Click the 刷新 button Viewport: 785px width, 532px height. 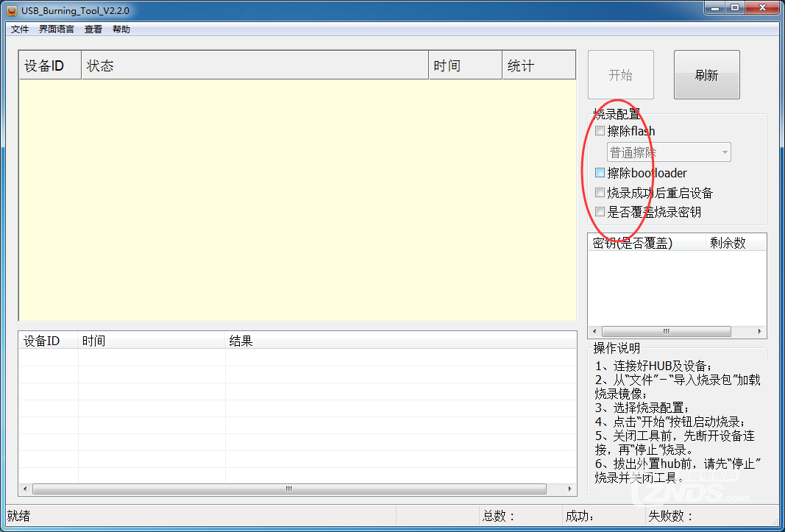pyautogui.click(x=706, y=75)
